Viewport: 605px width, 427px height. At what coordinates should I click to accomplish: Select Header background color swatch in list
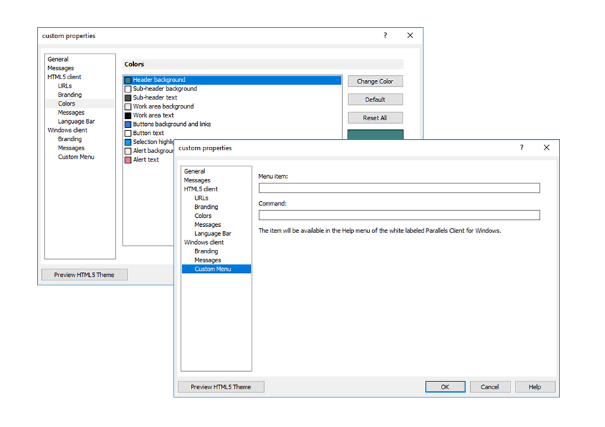128,80
